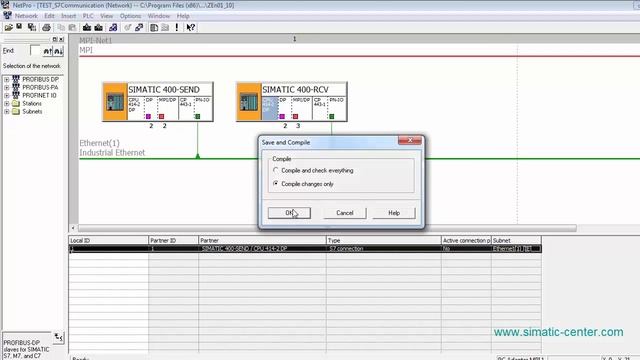
Task: Click the Ethernet(1) Industrial Ethernet label
Action: tap(112, 148)
